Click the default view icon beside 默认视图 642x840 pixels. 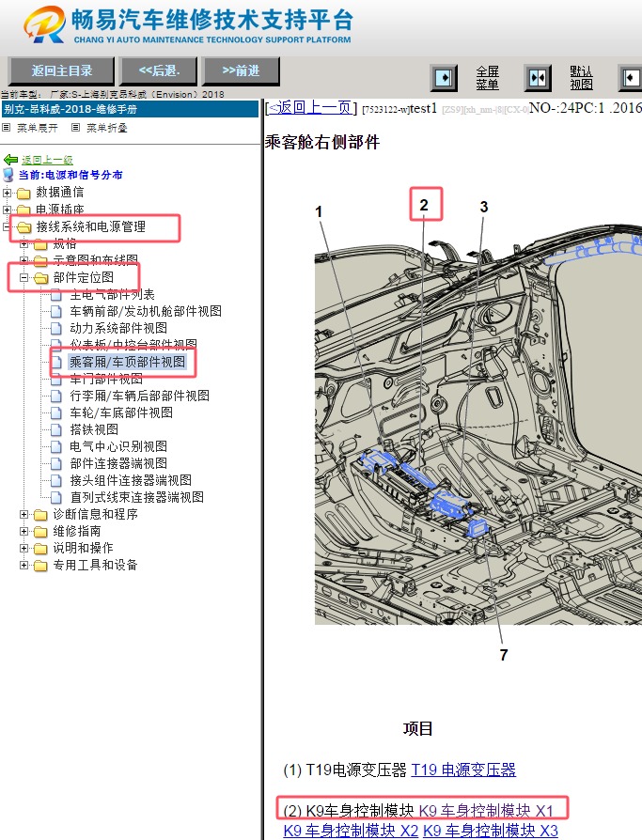(538, 78)
